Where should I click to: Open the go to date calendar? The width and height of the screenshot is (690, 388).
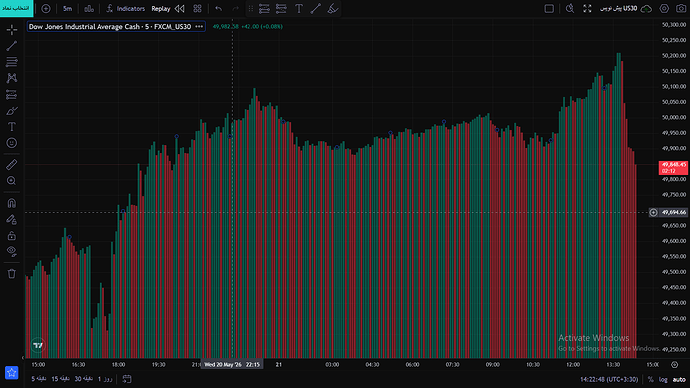(x=127, y=379)
